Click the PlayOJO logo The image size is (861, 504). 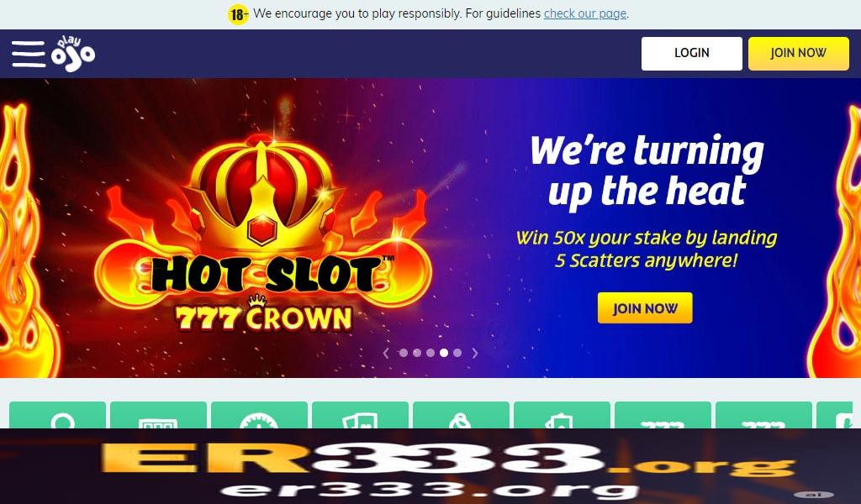click(73, 54)
